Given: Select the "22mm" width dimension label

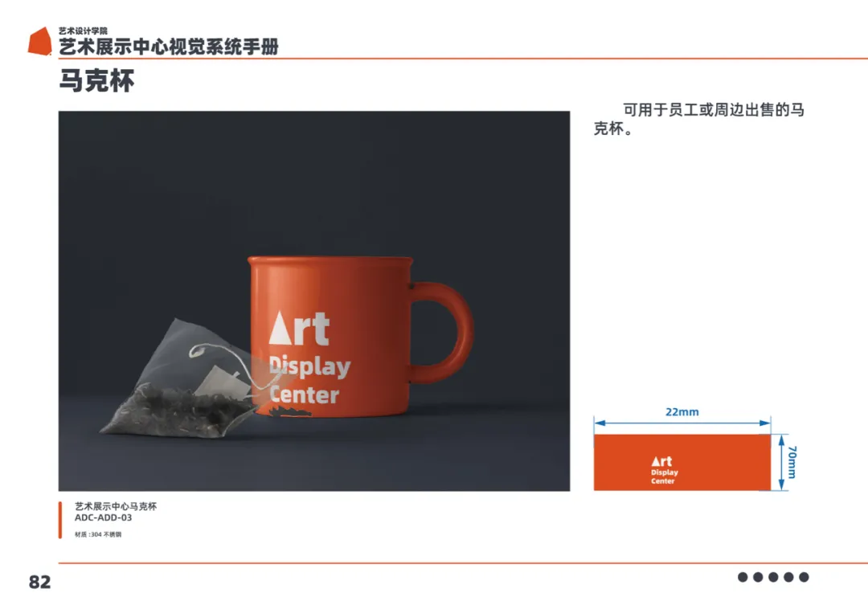Looking at the screenshot, I should click(682, 412).
